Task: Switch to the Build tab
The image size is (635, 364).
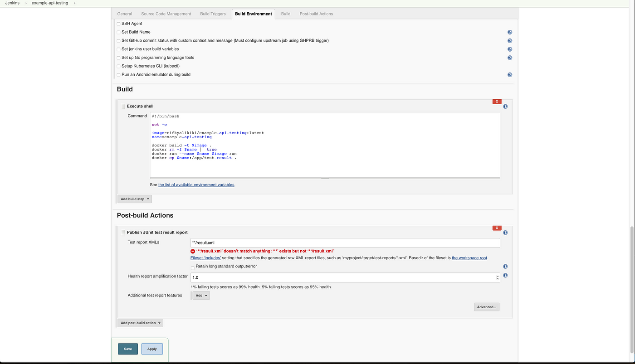Action: click(x=286, y=14)
